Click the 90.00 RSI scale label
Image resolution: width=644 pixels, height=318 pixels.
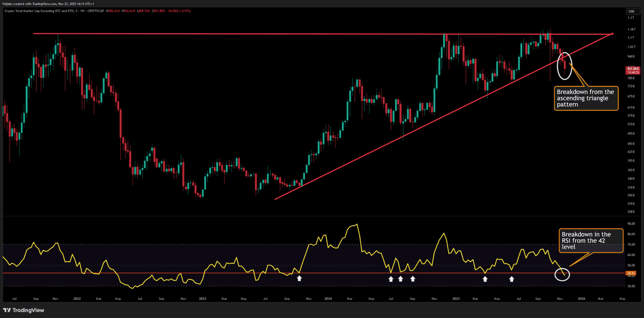[x=631, y=223]
